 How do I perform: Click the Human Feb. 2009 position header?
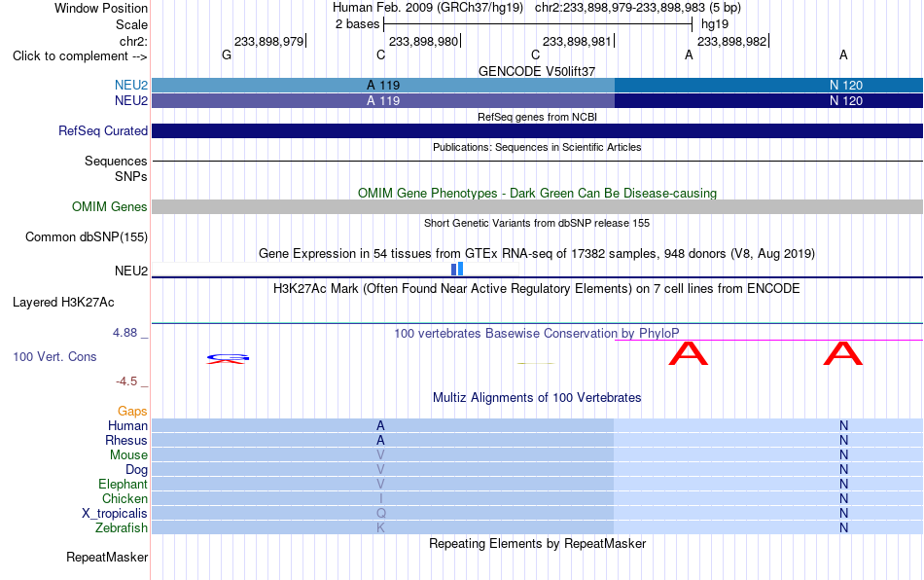coord(537,8)
